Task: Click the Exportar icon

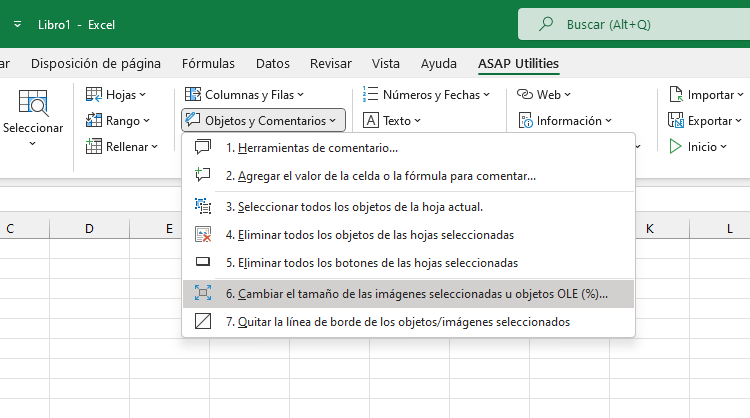Action: 676,121
